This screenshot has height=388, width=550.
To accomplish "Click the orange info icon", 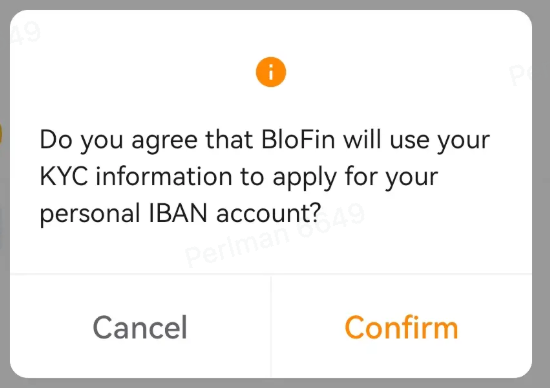I will pos(271,72).
